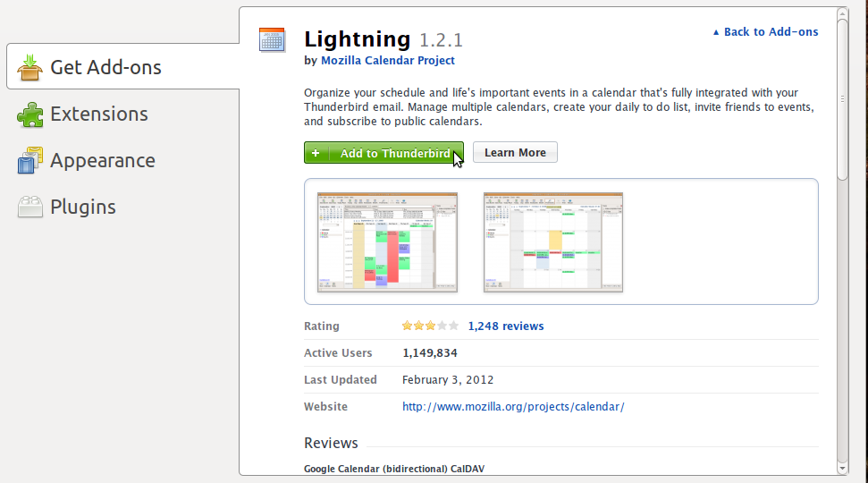
Task: Click the scrollbar up arrow
Action: coord(842,13)
